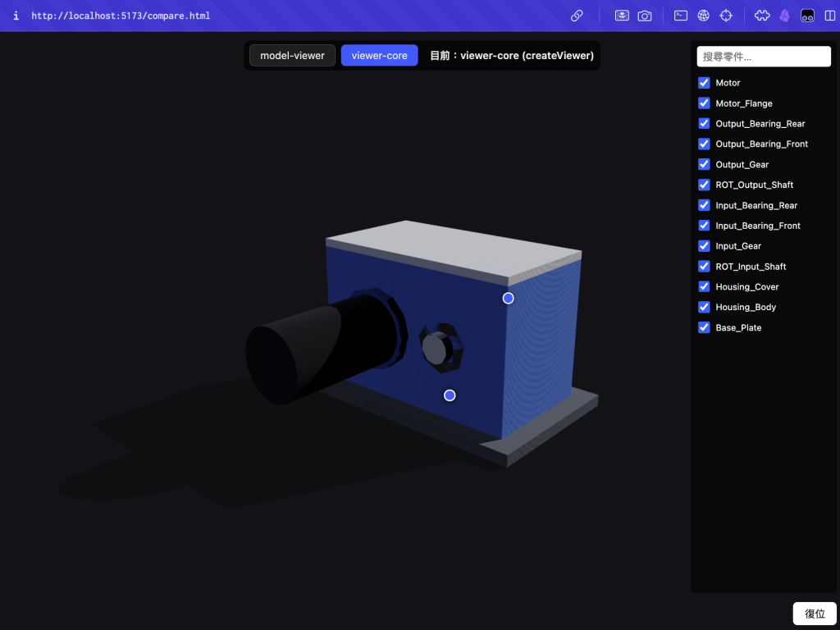Click the 目前：viewer-core (createViewer) status text
Viewport: 840px width, 630px height.
(x=512, y=55)
